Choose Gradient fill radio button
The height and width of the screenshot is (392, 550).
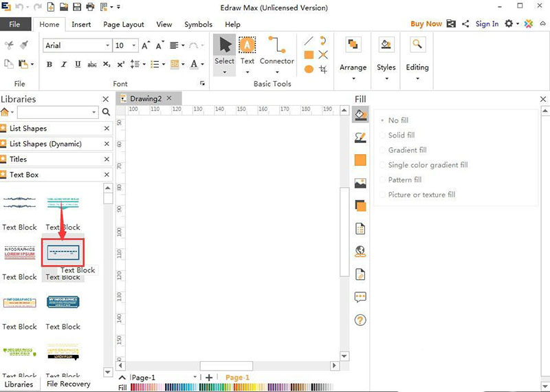[x=407, y=150]
